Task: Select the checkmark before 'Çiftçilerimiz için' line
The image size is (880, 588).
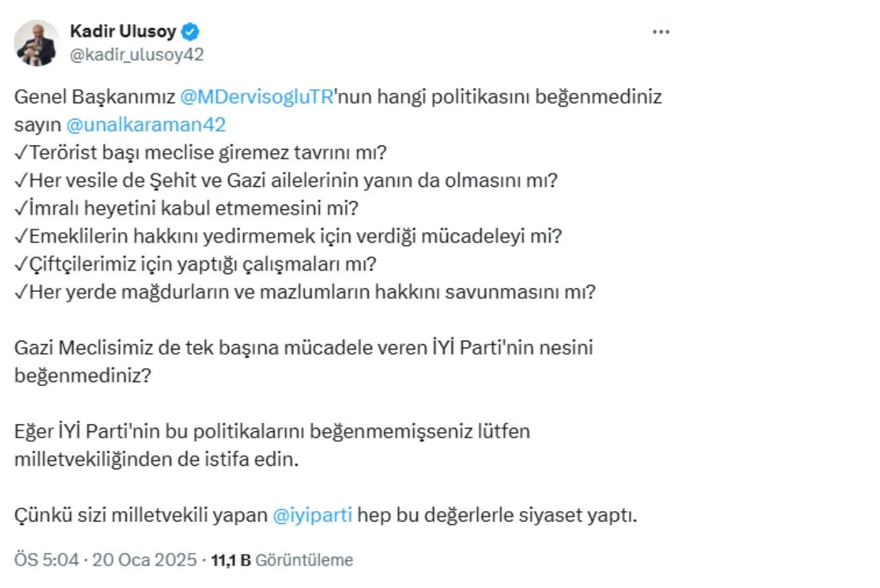Action: 21,264
